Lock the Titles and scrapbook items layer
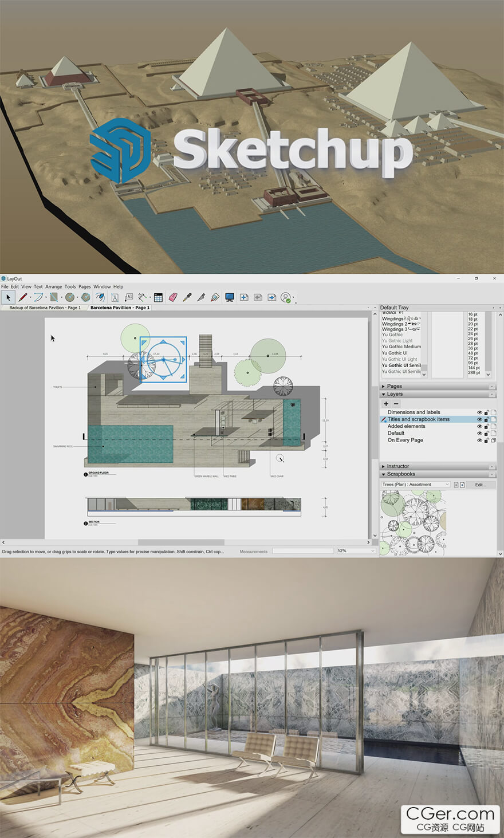The width and height of the screenshot is (504, 838). coord(487,419)
